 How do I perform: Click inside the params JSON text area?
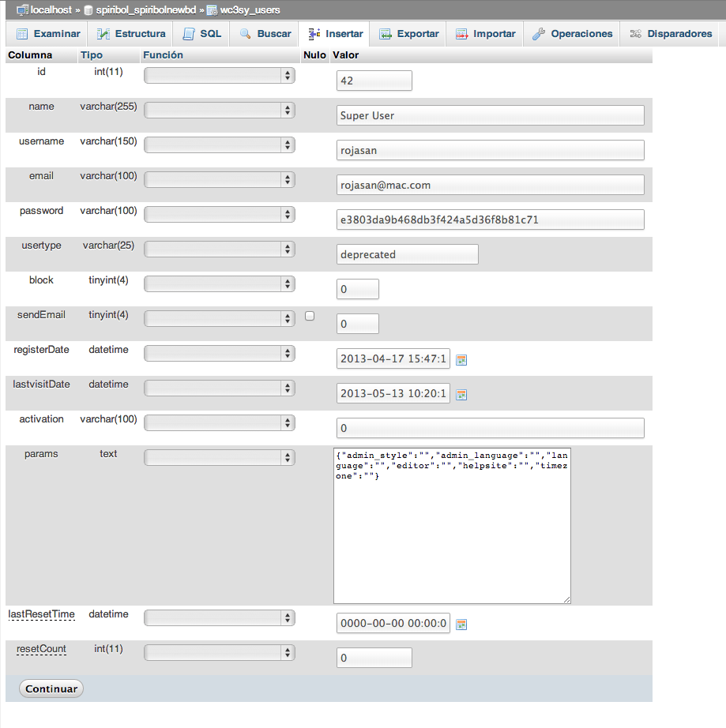click(452, 526)
